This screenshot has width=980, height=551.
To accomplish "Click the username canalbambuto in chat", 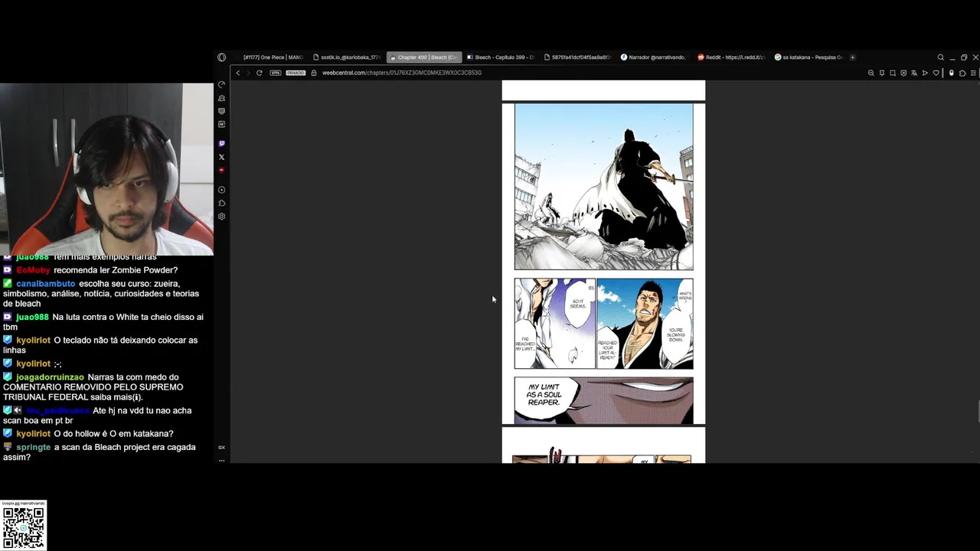I will 46,284.
